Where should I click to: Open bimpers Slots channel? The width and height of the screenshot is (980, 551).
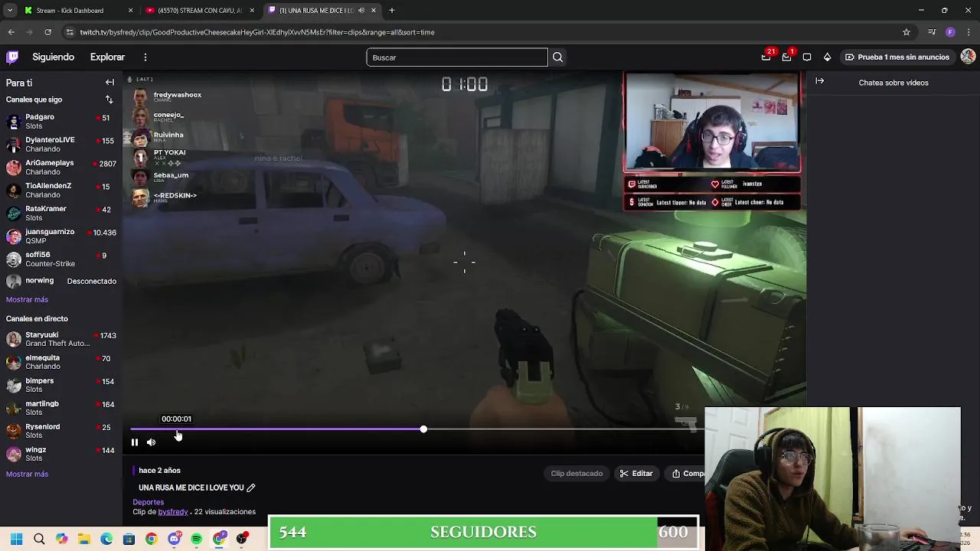click(x=61, y=385)
